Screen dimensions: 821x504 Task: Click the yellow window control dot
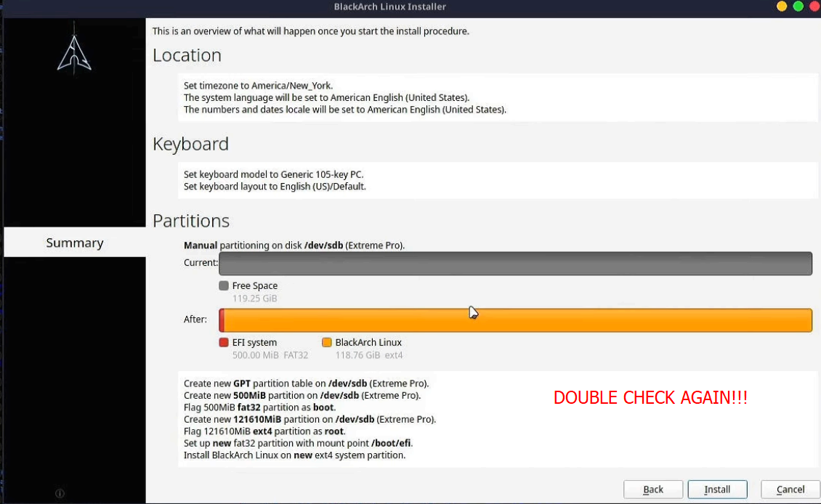pos(781,6)
